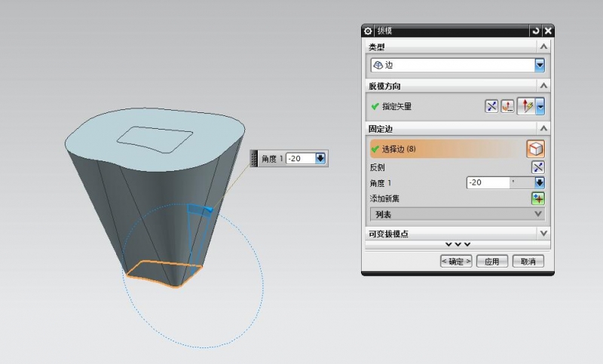Click the 添加新集 add new set icon
This screenshot has height=364, width=603.
pyautogui.click(x=538, y=198)
